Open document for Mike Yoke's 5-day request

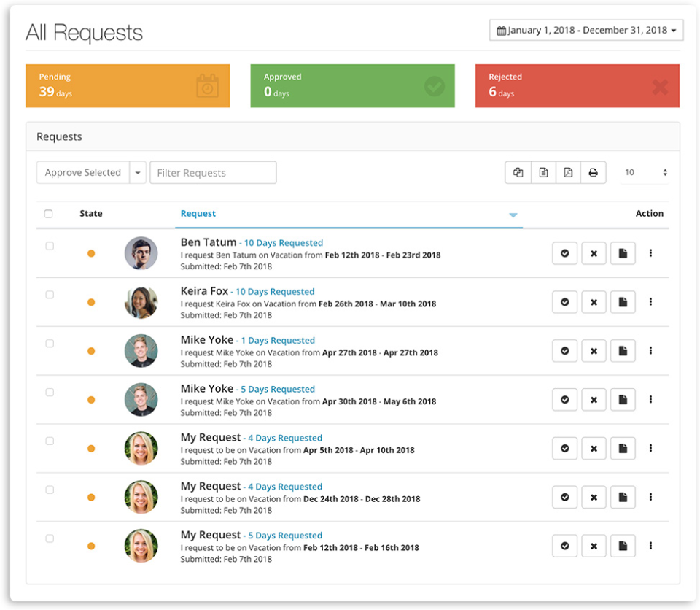[623, 400]
